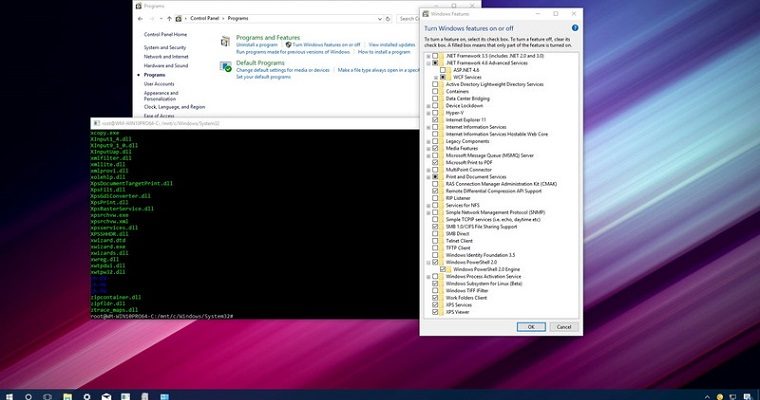Uncheck Windows Subsystem for Linux (Beta)
This screenshot has width=760, height=400.
(435, 283)
